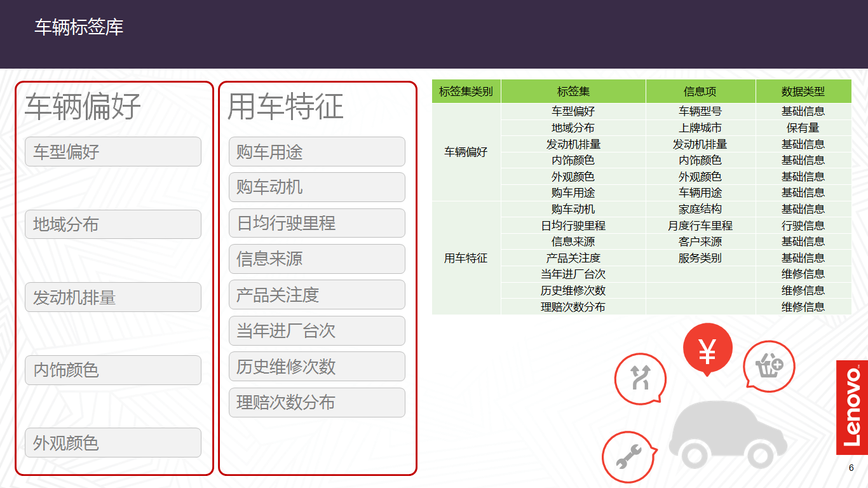This screenshot has width=868, height=488.
Task: Click 理赔次数分布 cell in the table
Action: click(x=573, y=307)
